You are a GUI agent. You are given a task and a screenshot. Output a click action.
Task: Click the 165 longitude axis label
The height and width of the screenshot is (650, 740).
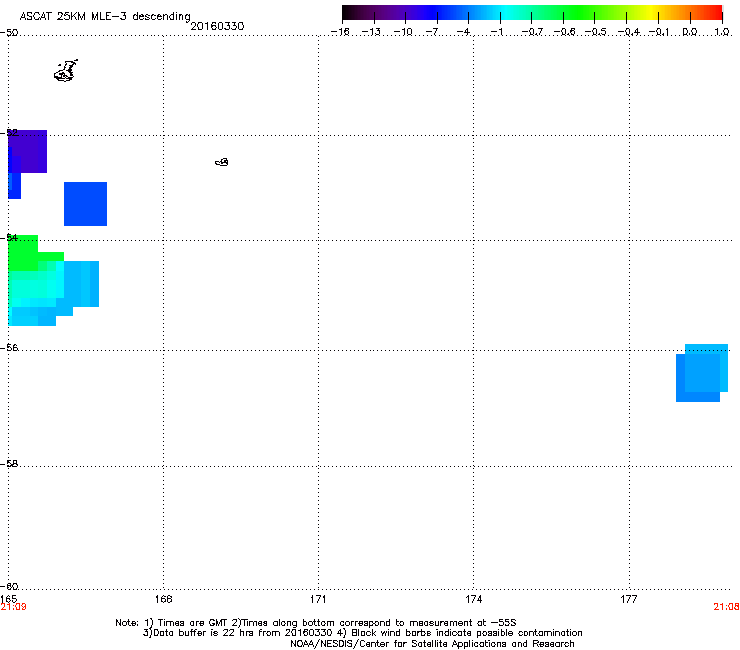pos(8,599)
